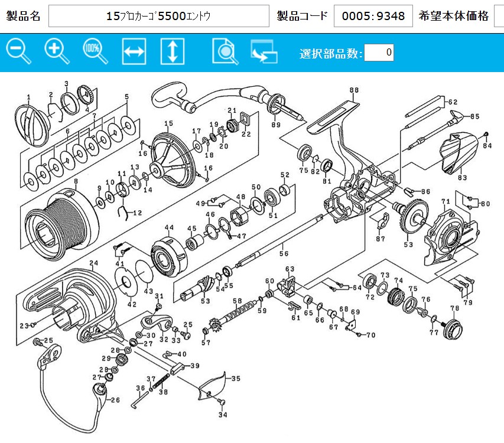
Task: Select part number 26 bail arm label
Action: [x=115, y=400]
